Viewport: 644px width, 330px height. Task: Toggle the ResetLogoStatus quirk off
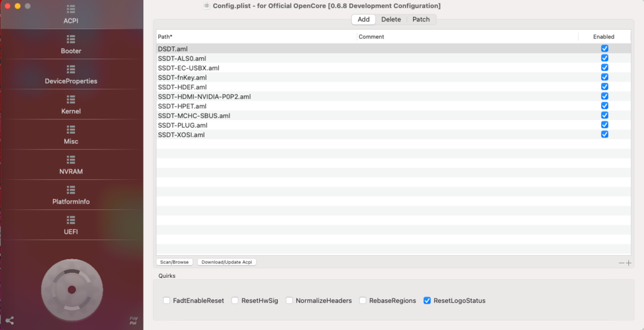428,300
